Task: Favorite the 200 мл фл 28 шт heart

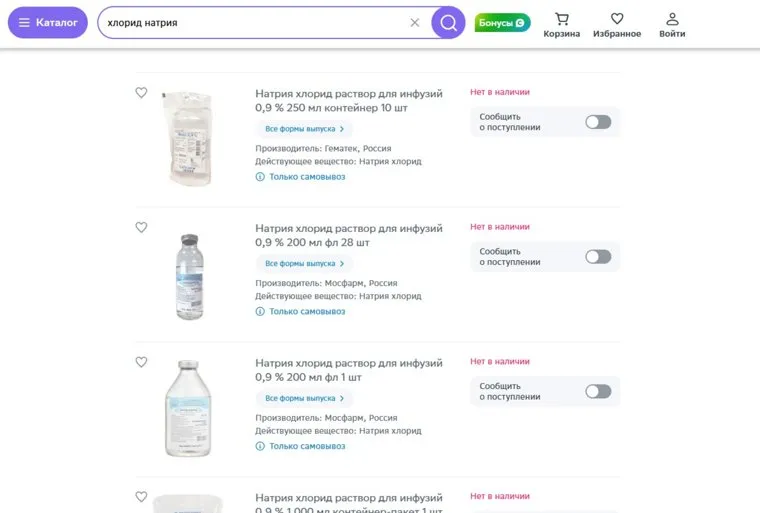Action: click(141, 228)
